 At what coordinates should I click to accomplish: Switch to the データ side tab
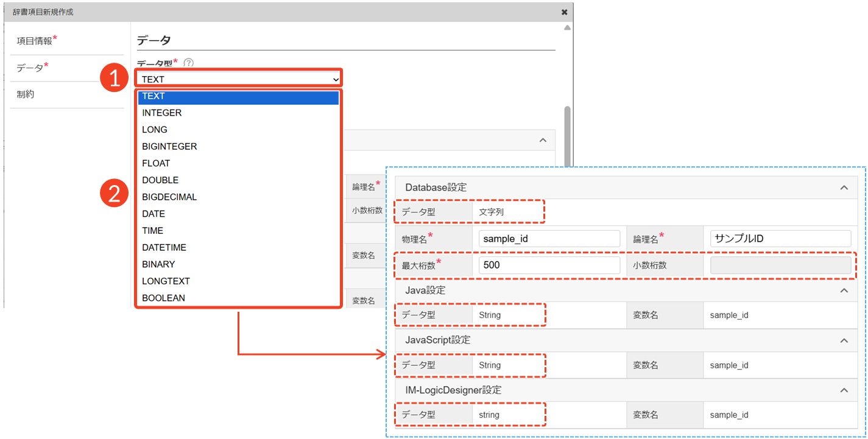point(32,68)
